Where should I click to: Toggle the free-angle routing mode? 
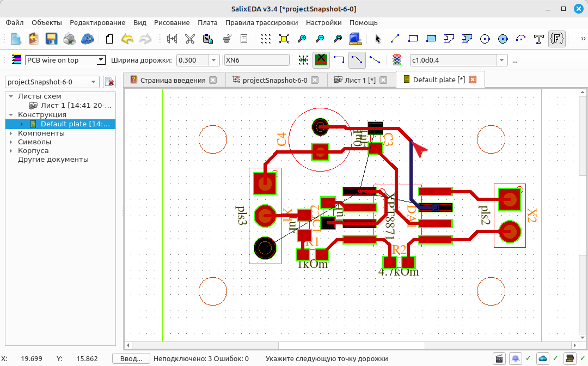click(x=375, y=59)
